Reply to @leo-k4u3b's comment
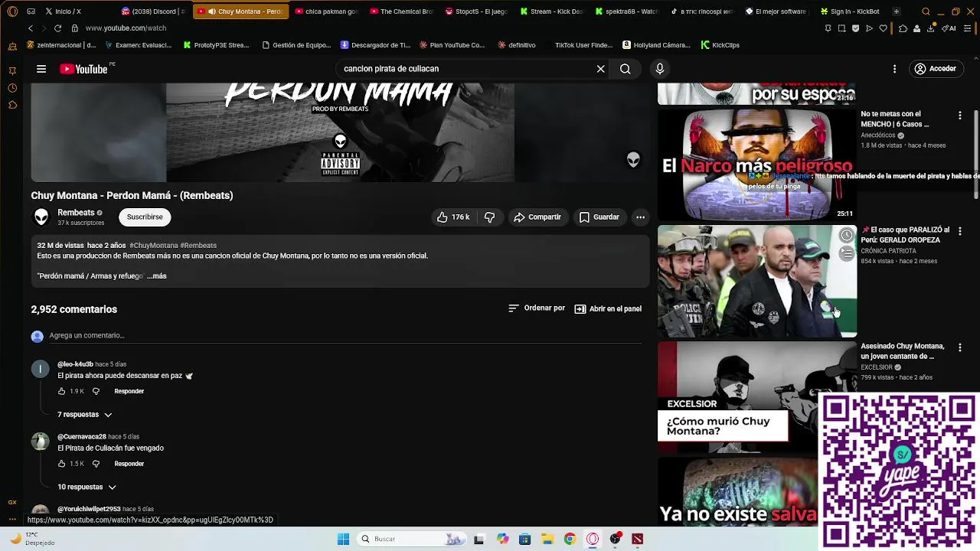Image resolution: width=980 pixels, height=551 pixels. pyautogui.click(x=129, y=391)
